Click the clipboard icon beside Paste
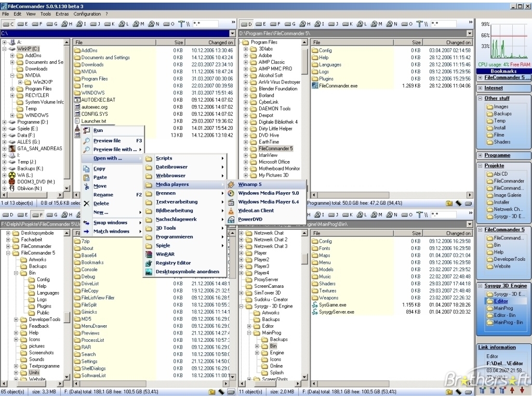This screenshot has height=399, width=532. click(x=87, y=178)
